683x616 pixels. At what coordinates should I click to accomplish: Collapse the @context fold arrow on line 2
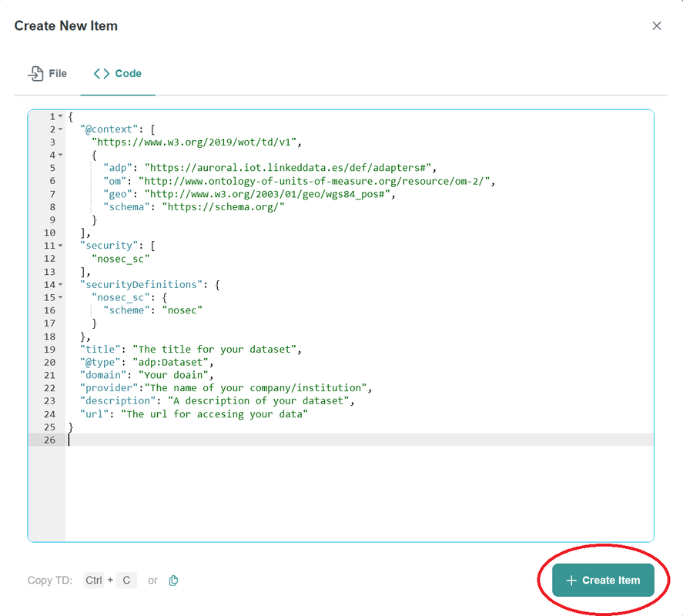coord(61,129)
